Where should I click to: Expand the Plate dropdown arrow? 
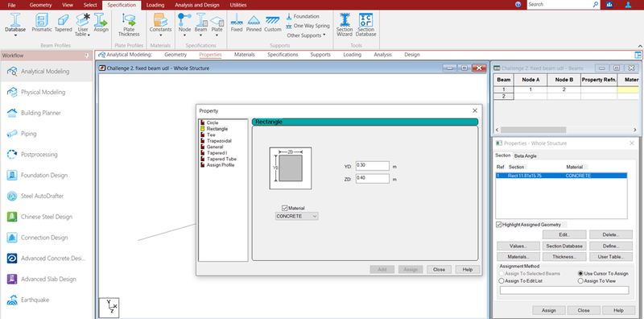coord(217,35)
